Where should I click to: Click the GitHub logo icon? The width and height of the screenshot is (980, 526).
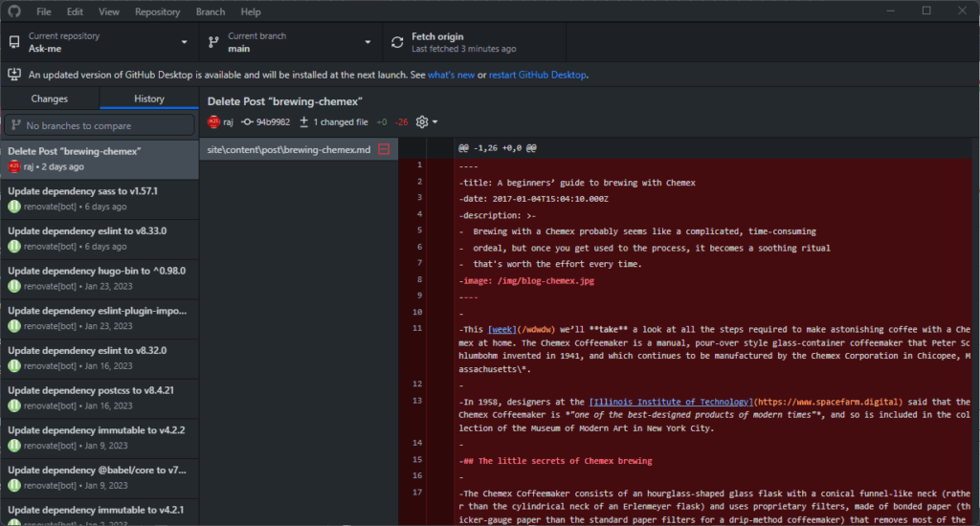click(x=14, y=11)
